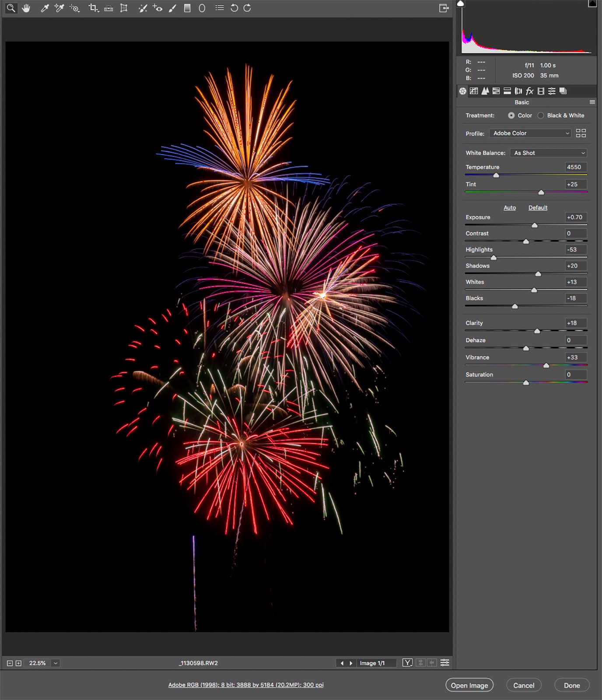This screenshot has height=700, width=602.
Task: Open the profile browser grid icon
Action: 581,133
